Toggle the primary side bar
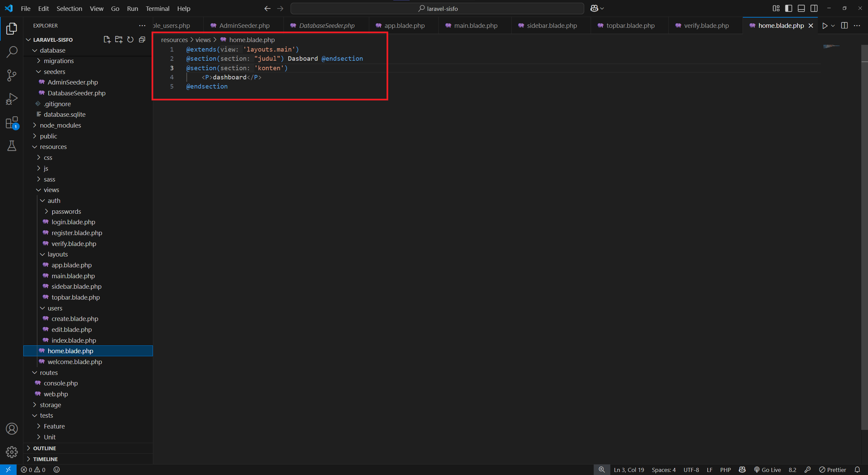868x475 pixels. [789, 8]
